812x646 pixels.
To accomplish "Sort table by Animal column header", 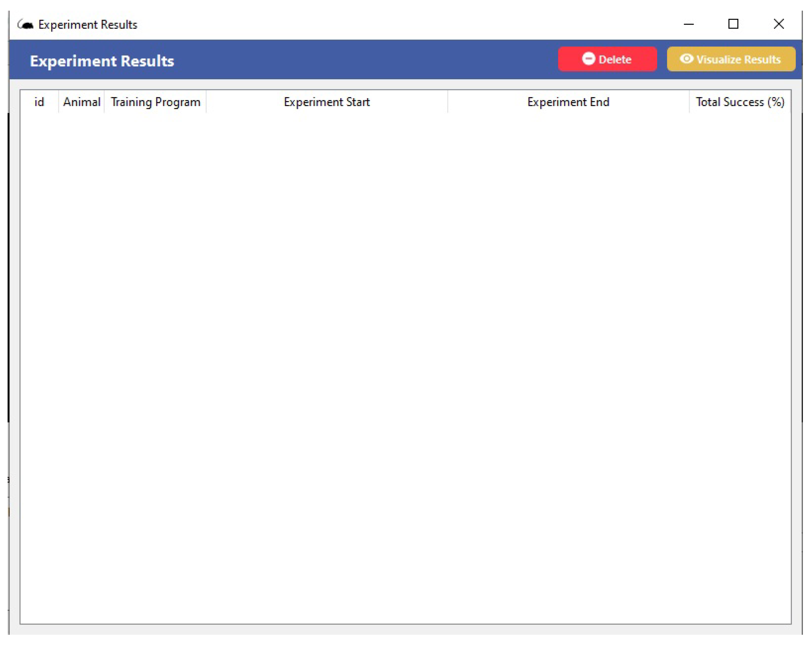I will coord(81,102).
